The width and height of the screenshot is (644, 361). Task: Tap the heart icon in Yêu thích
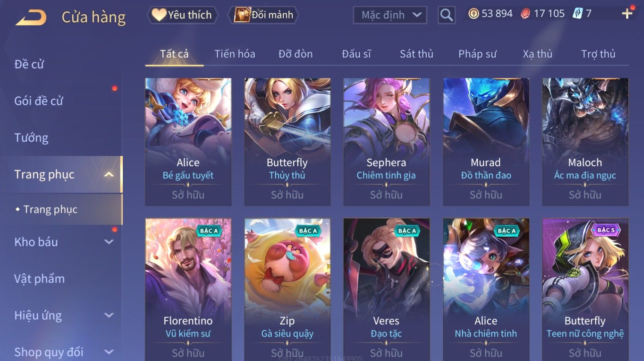coord(159,15)
